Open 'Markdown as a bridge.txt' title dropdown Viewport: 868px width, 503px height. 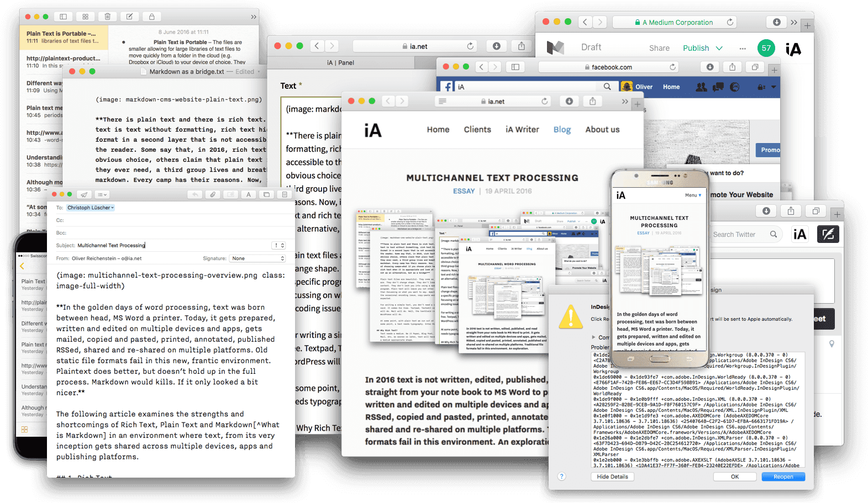[259, 72]
